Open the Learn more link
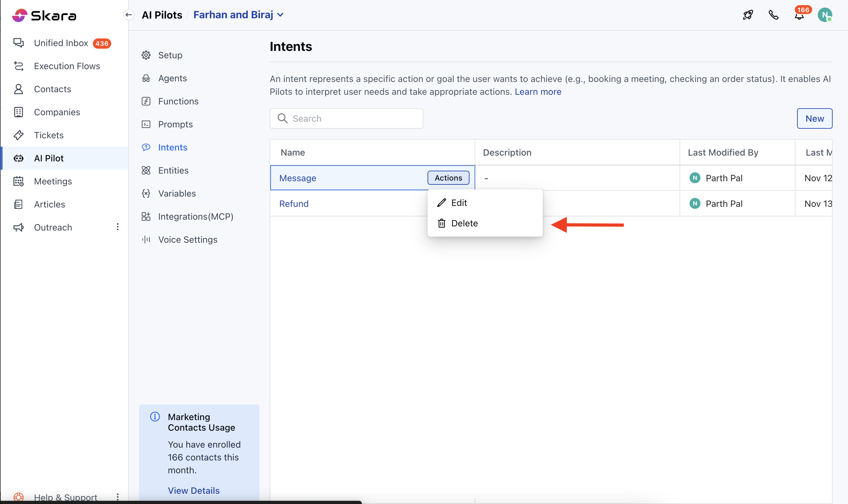The image size is (848, 504). click(538, 92)
